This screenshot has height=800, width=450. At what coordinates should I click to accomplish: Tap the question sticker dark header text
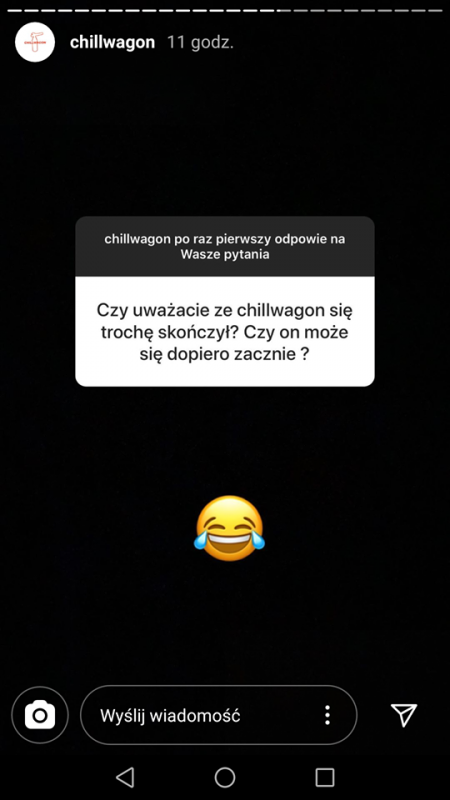click(x=225, y=246)
